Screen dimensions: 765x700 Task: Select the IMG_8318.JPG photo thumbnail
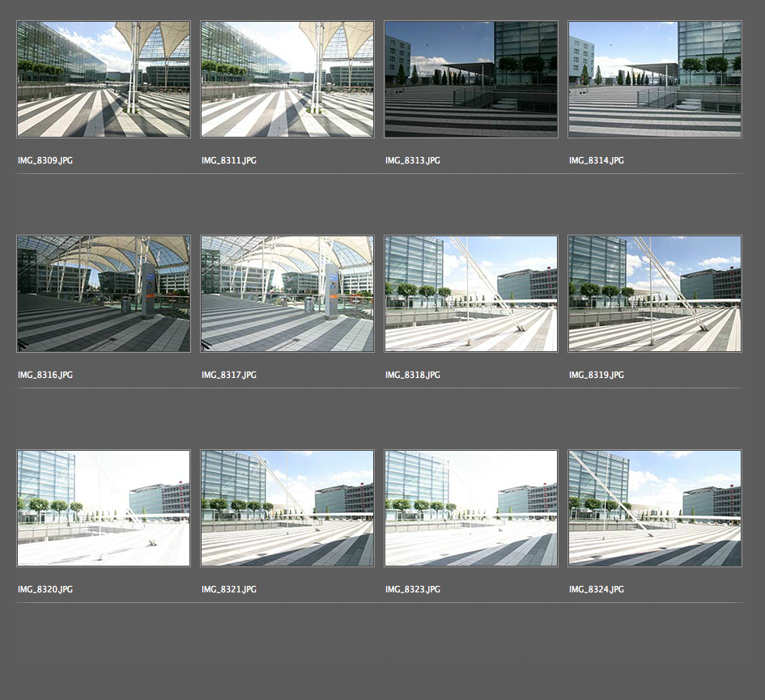coord(471,294)
